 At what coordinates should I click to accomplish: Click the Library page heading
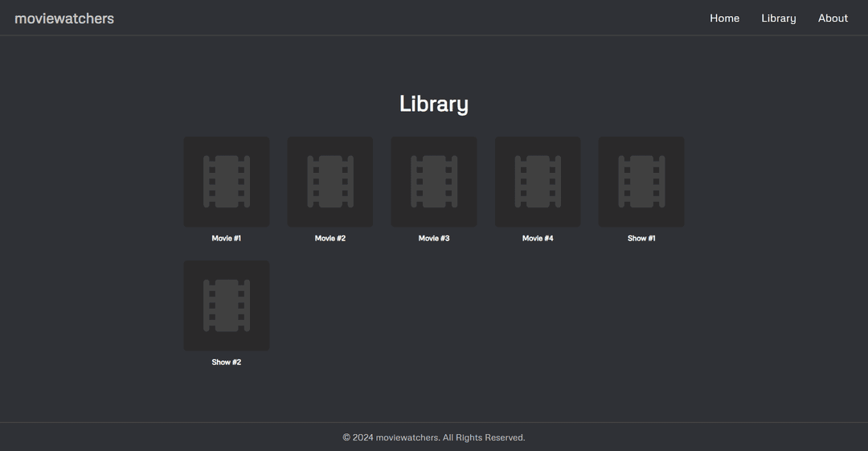pos(434,104)
